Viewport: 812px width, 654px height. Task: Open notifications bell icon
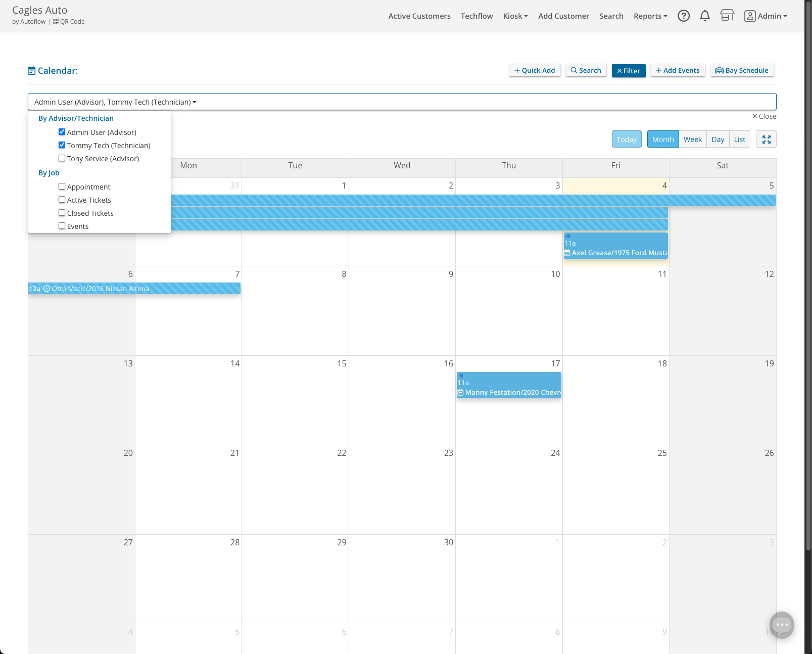click(705, 16)
